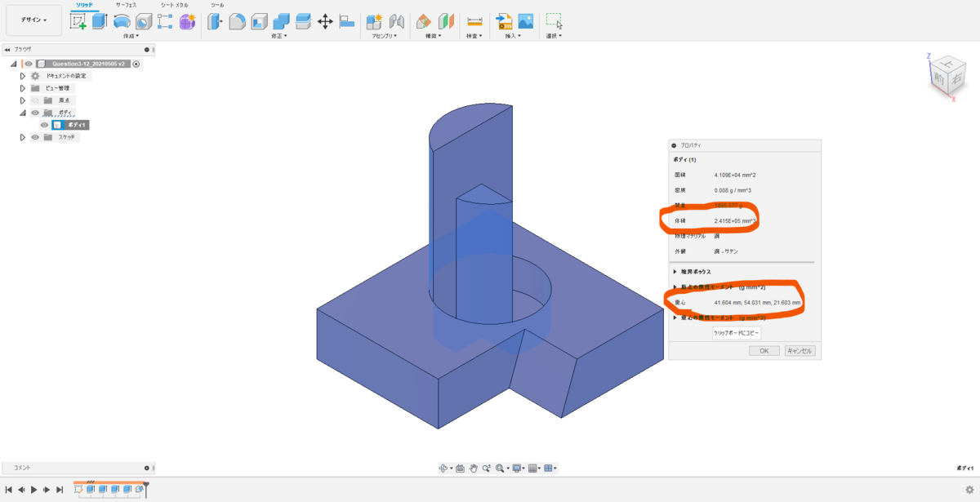Select the Zoom tool in navigation bar
Viewport: 980px width, 502px height.
pos(487,468)
